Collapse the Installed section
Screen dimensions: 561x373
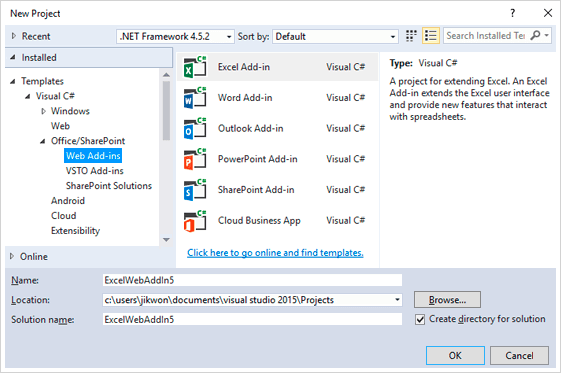tap(13, 57)
